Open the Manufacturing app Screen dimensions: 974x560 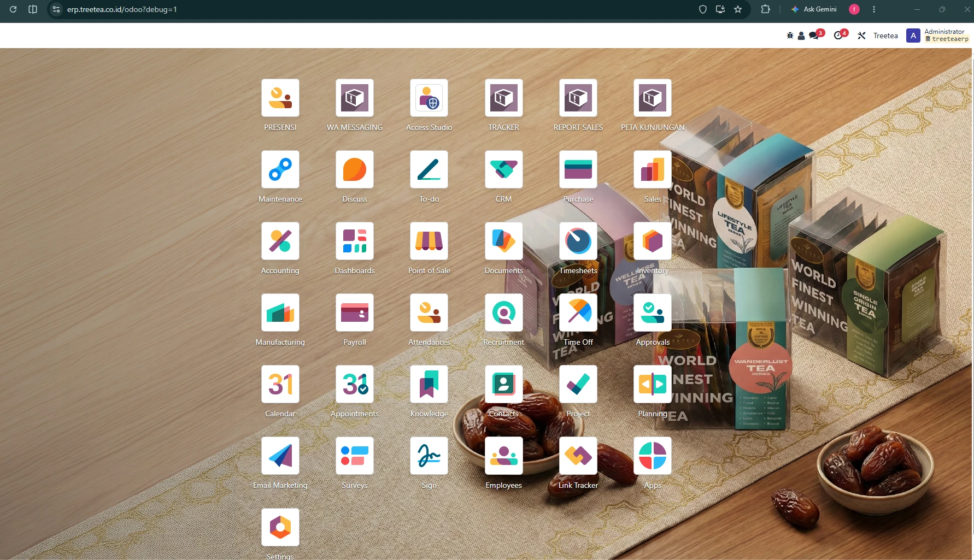coord(280,313)
